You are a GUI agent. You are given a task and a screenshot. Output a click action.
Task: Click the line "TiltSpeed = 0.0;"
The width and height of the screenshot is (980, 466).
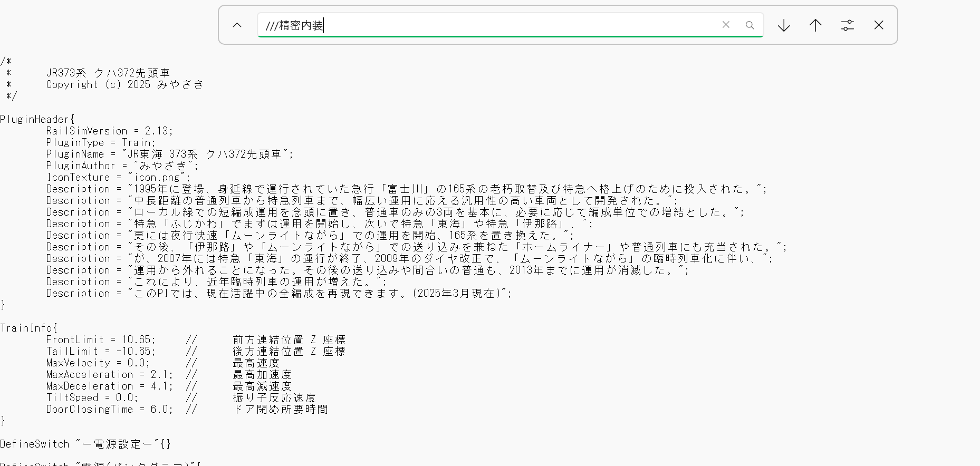coord(92,397)
